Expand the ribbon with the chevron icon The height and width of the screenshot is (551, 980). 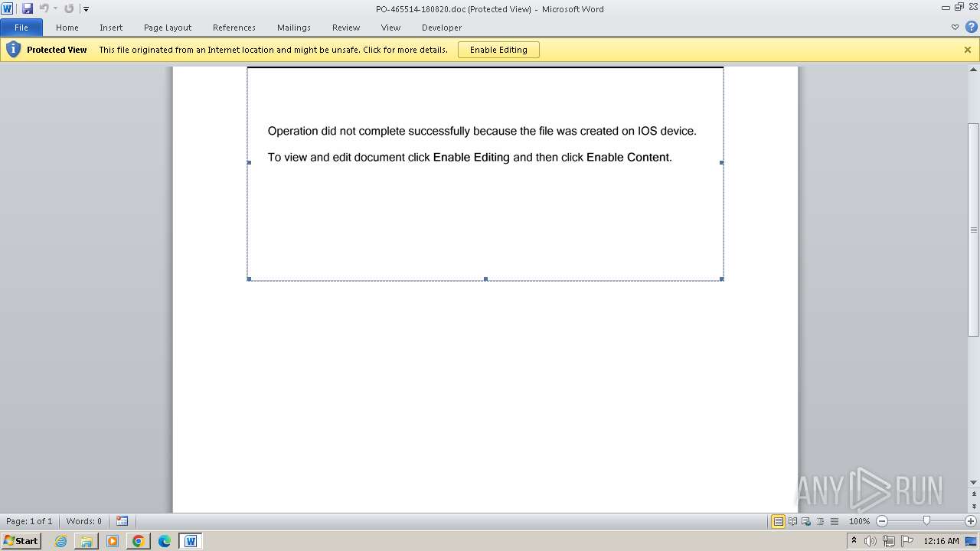[x=955, y=28]
